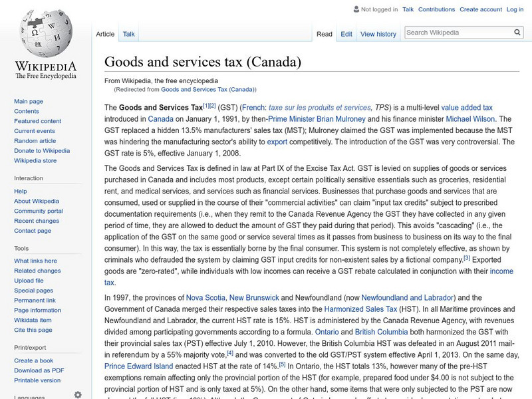Open the Help link
This screenshot has height=399, width=532.
point(21,191)
